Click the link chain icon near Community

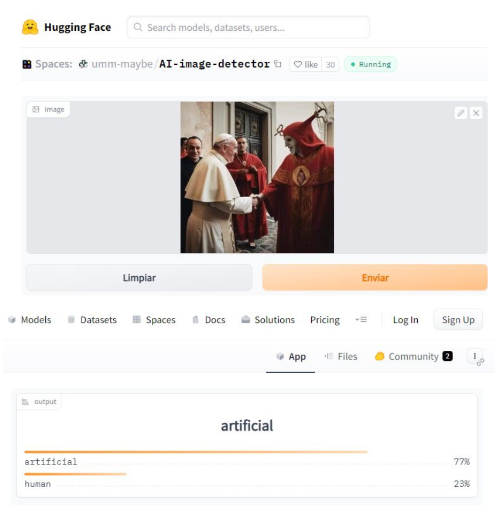click(480, 362)
